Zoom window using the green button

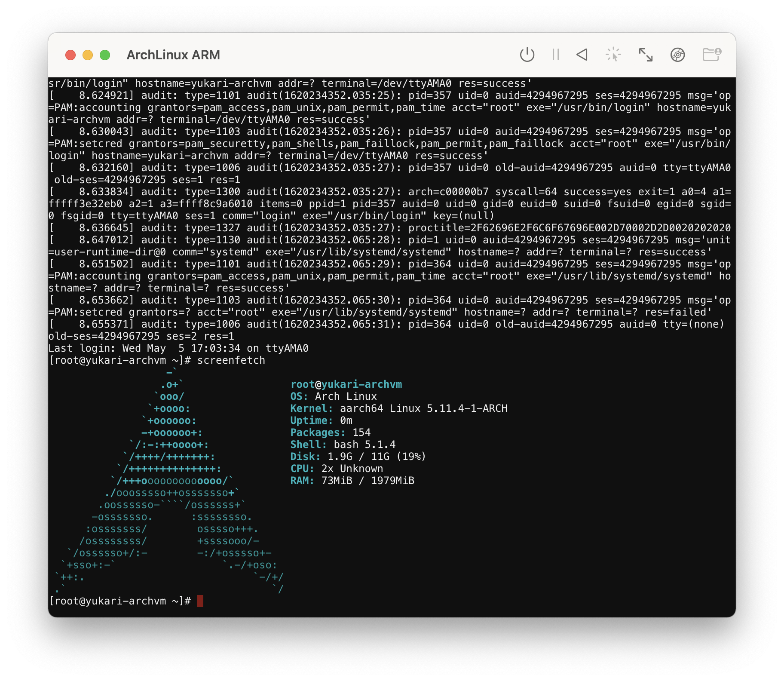pyautogui.click(x=105, y=55)
